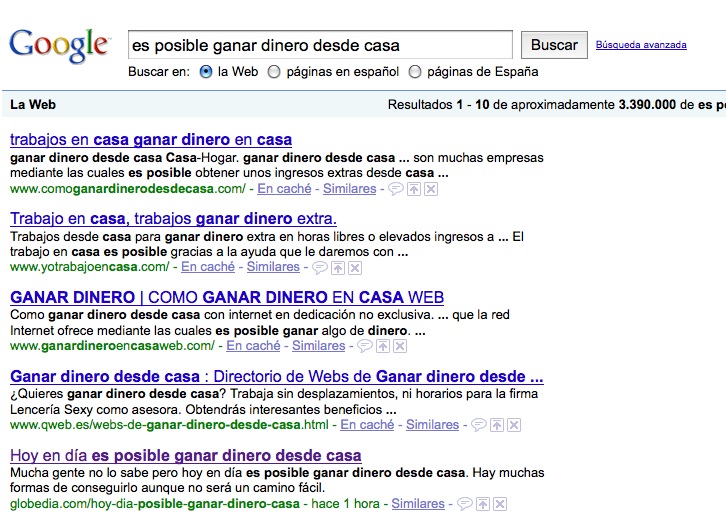The width and height of the screenshot is (726, 519).
Task: Open the Búsqueda avanzada link
Action: click(x=641, y=45)
